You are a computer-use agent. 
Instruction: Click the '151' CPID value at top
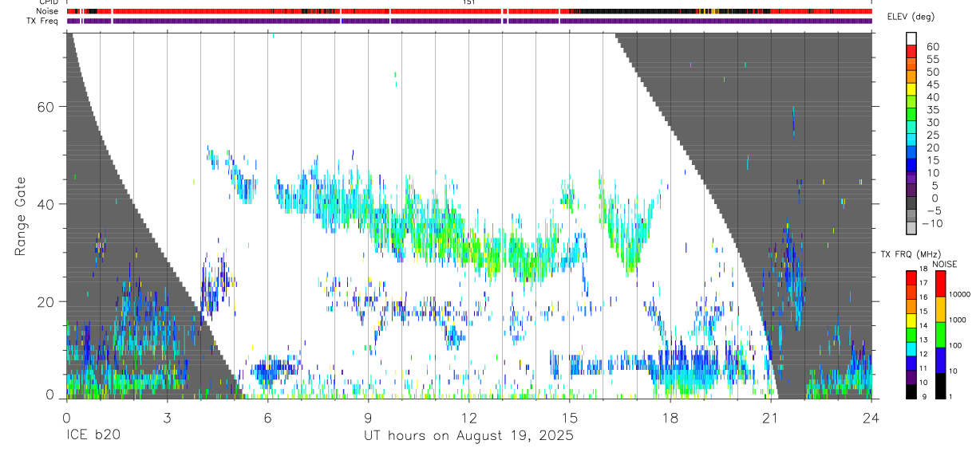tap(468, 2)
